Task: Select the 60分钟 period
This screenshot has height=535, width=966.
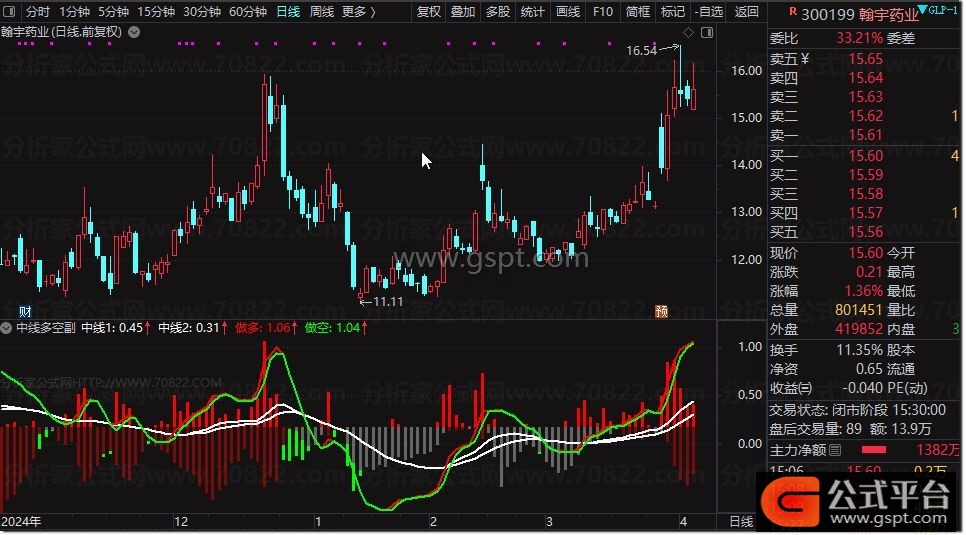Action: pyautogui.click(x=248, y=11)
